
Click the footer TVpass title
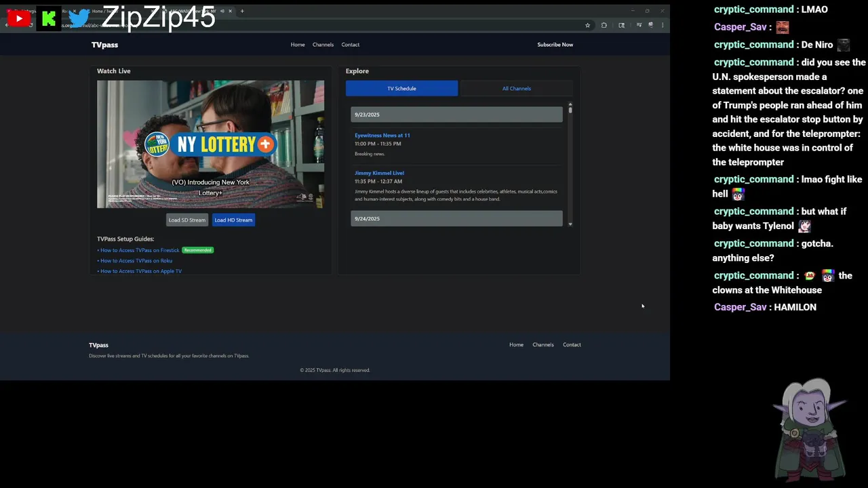pos(98,345)
